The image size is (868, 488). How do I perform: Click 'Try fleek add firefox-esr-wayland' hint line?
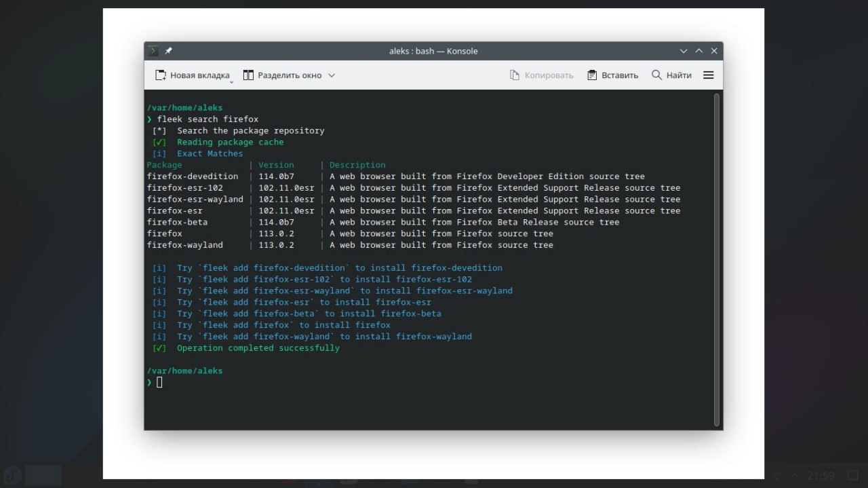pos(344,290)
